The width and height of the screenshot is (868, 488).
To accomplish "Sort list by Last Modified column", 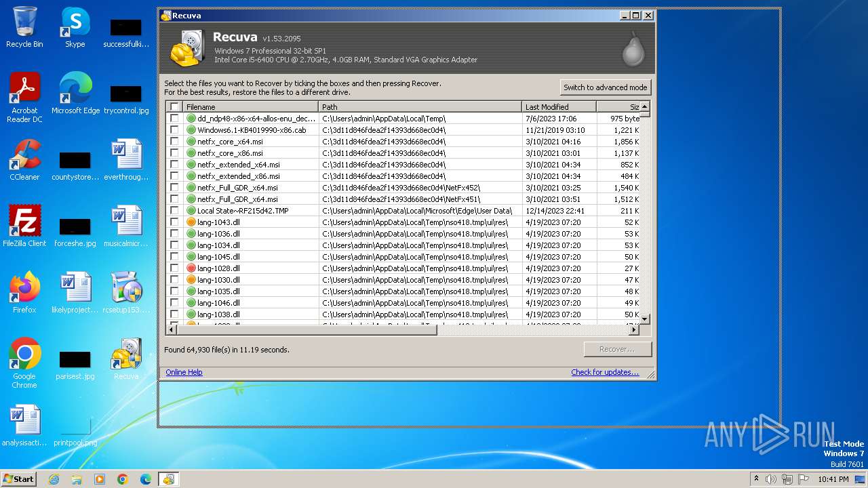I will coord(559,107).
